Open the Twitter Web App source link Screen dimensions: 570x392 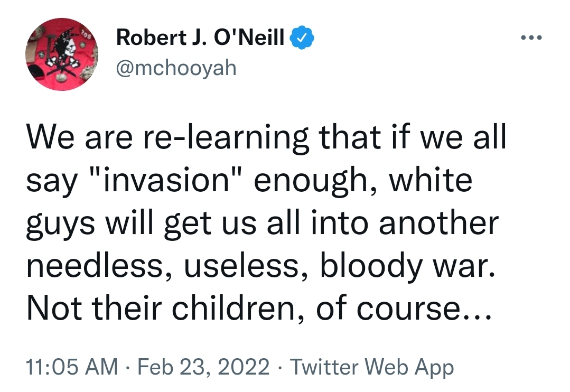(372, 367)
